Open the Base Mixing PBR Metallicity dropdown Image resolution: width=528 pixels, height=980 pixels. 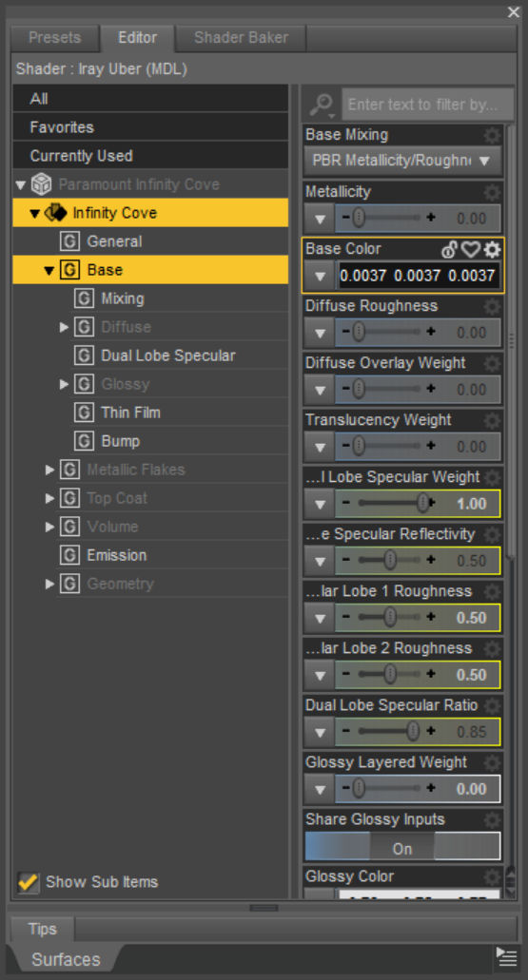402,161
